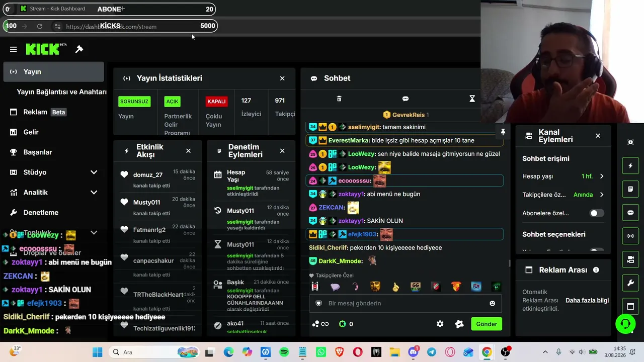Click the KAPALI multistream badge
Viewport: 644px width, 362px height.
(216, 102)
